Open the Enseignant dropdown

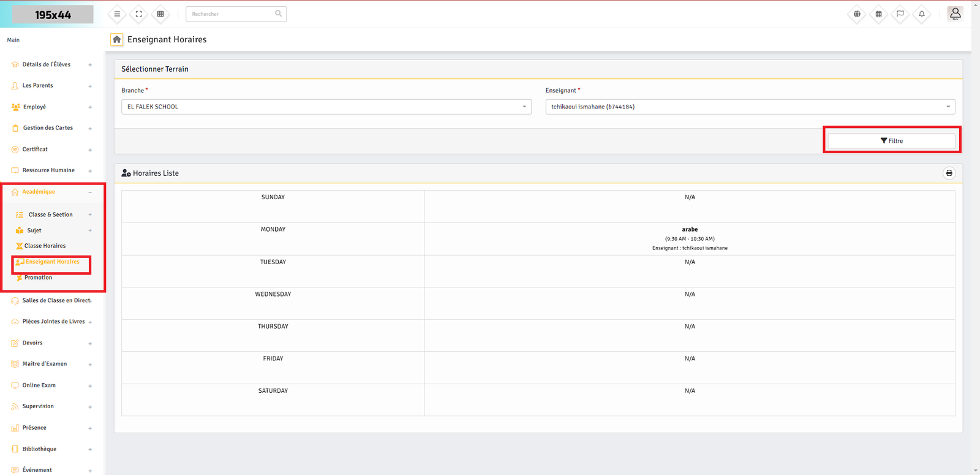click(x=750, y=107)
